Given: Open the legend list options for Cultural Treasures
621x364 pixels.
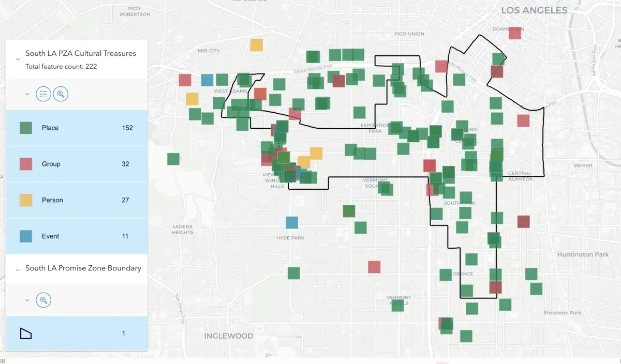Looking at the screenshot, I should [43, 94].
